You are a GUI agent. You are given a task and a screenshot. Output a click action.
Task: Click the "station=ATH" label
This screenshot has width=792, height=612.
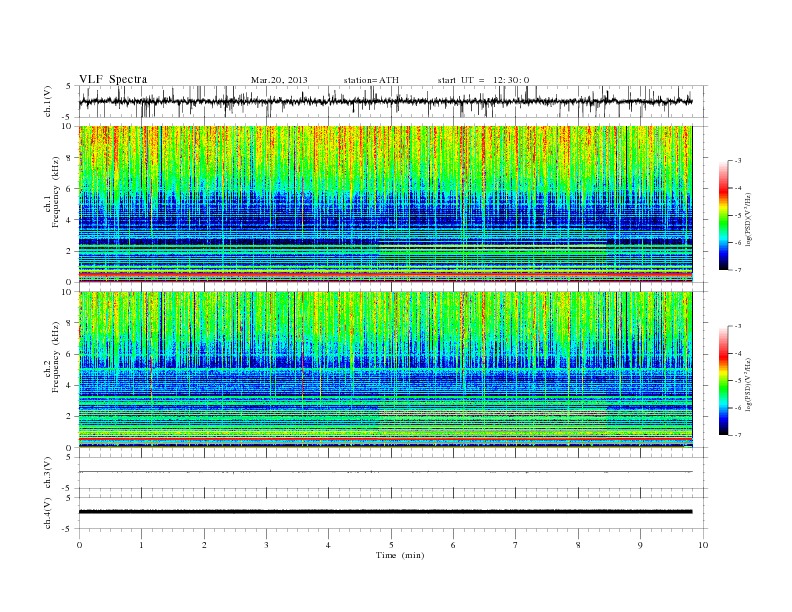tap(371, 80)
